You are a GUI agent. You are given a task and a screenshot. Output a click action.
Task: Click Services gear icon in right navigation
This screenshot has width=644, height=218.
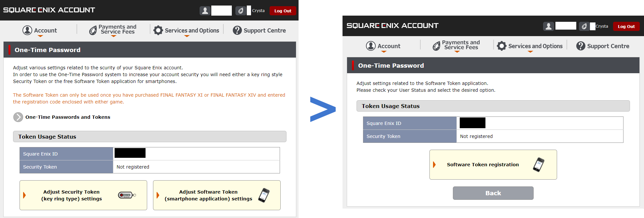pyautogui.click(x=502, y=46)
